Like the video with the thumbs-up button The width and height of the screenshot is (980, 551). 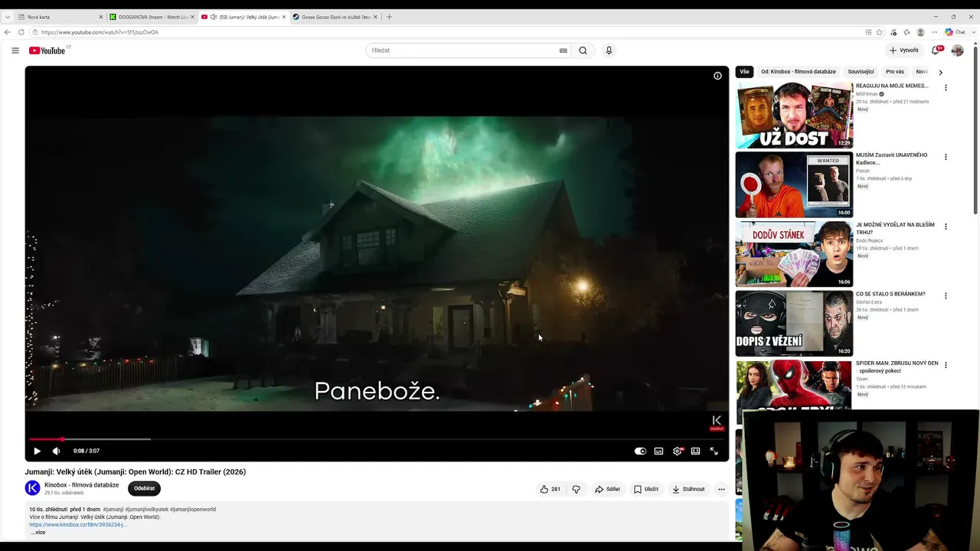550,489
